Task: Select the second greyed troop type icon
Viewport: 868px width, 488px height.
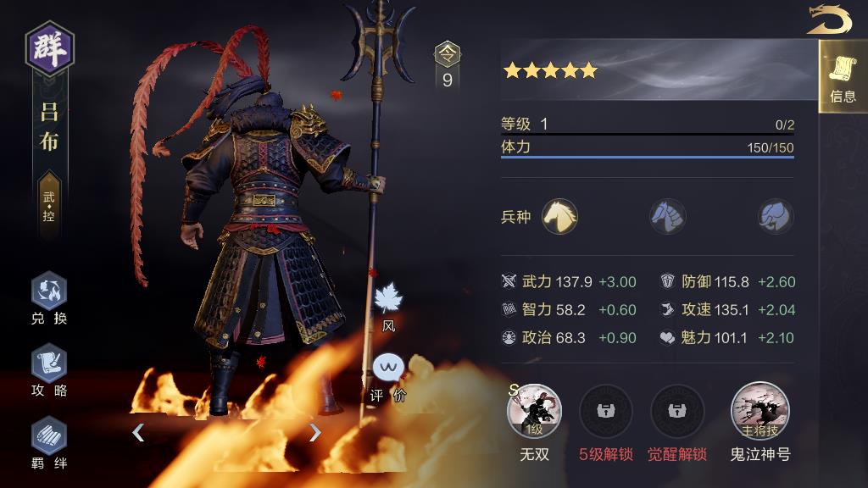Action: 668,216
